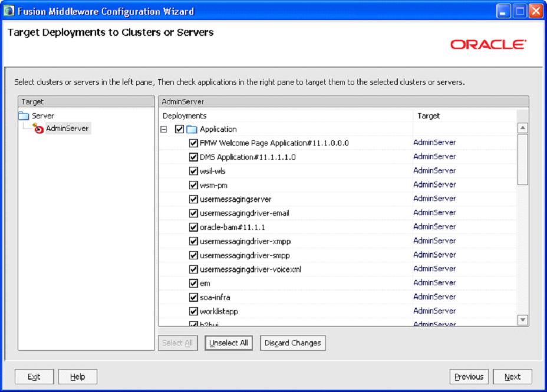The image size is (547, 392).
Task: Select the usermessagingserver row label
Action: [235, 199]
